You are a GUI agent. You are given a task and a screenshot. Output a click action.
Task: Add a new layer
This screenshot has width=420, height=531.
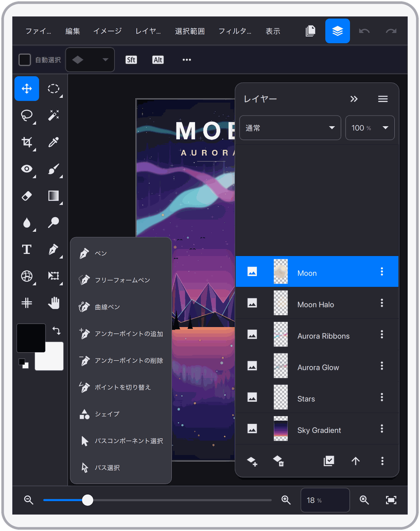pos(252,461)
